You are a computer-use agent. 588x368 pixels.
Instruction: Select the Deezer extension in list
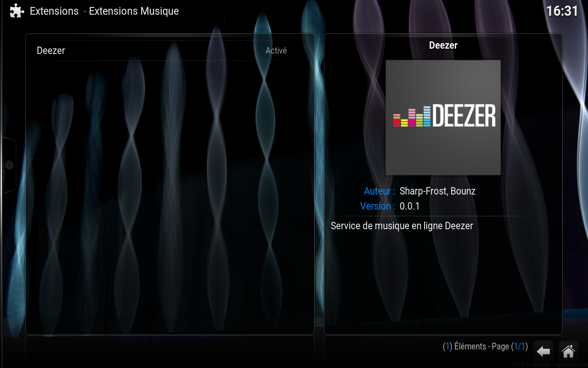tap(163, 50)
